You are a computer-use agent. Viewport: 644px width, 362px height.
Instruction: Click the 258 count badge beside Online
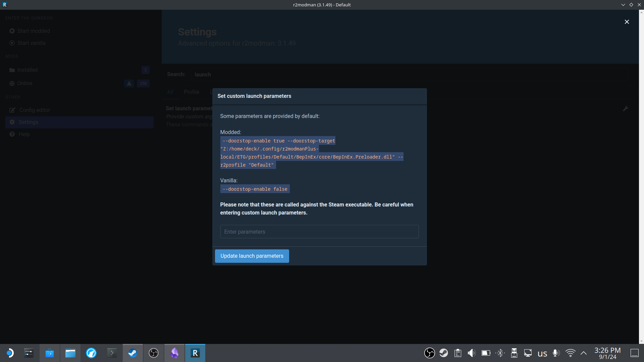pyautogui.click(x=143, y=83)
